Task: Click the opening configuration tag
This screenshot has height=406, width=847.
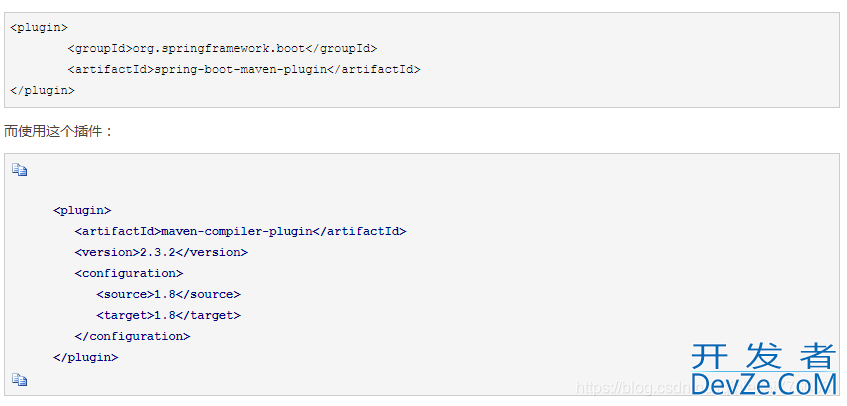Action: pos(129,274)
